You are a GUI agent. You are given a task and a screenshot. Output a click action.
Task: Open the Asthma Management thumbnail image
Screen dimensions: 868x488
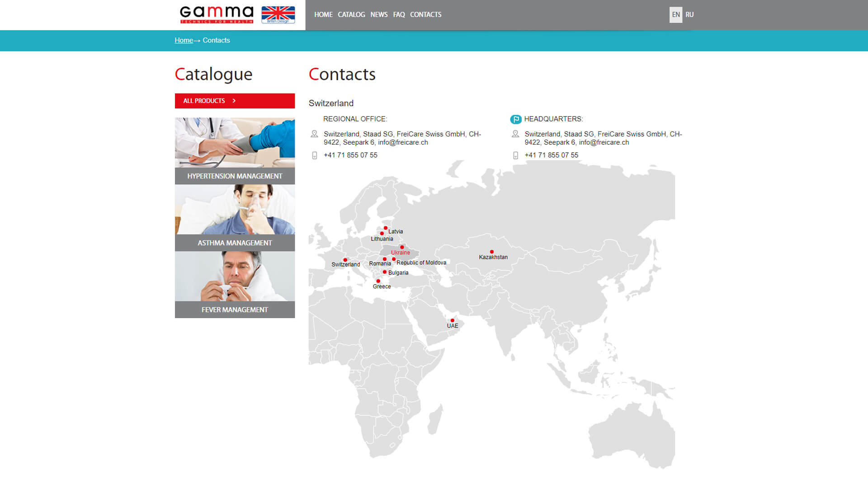point(235,209)
